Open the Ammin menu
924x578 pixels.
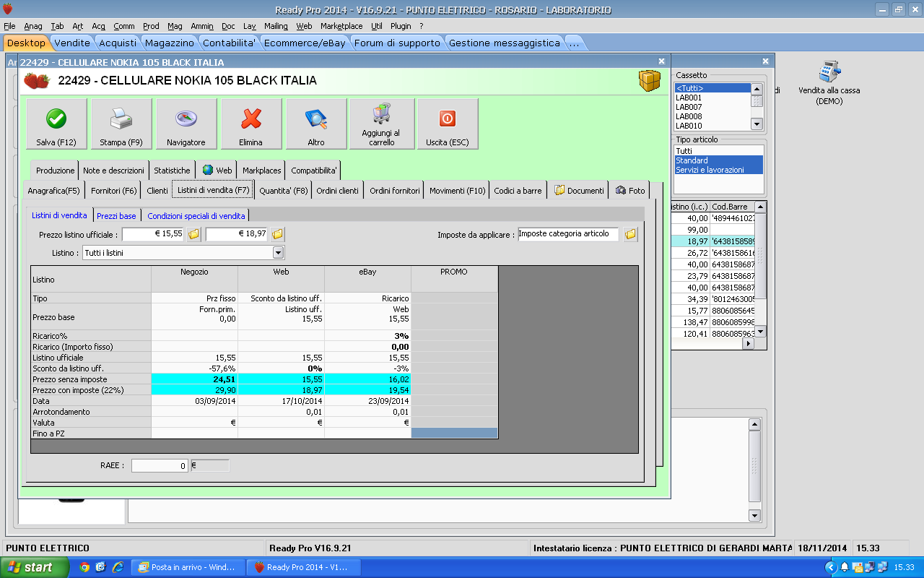point(202,26)
